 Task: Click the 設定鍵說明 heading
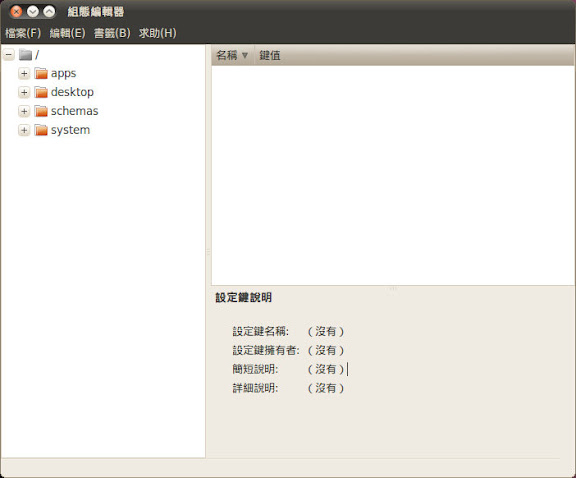click(x=244, y=297)
